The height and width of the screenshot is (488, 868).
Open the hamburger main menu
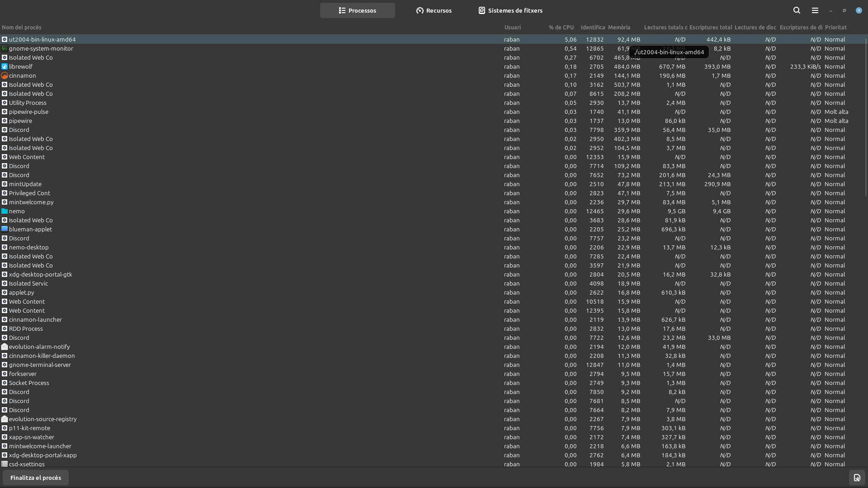pos(815,10)
